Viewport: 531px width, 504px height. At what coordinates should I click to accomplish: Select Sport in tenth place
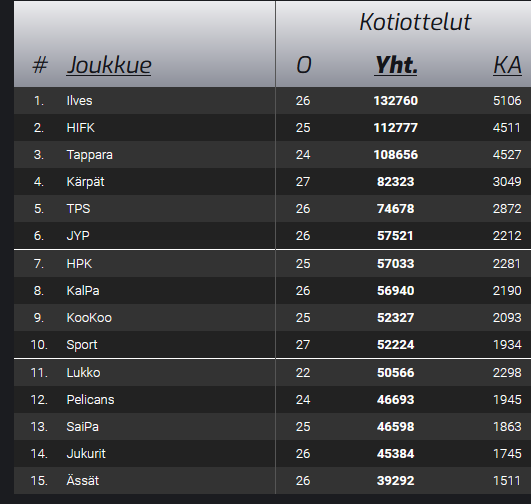click(82, 345)
